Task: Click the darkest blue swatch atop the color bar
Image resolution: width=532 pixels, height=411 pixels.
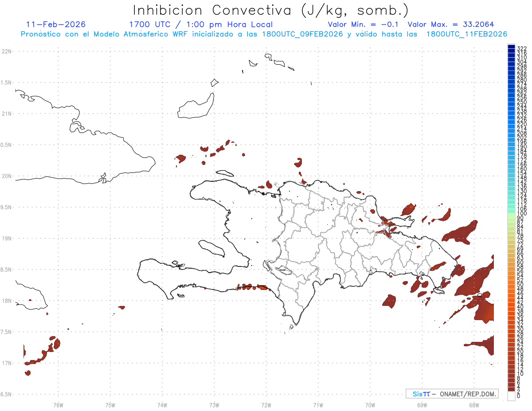Action: [511, 47]
